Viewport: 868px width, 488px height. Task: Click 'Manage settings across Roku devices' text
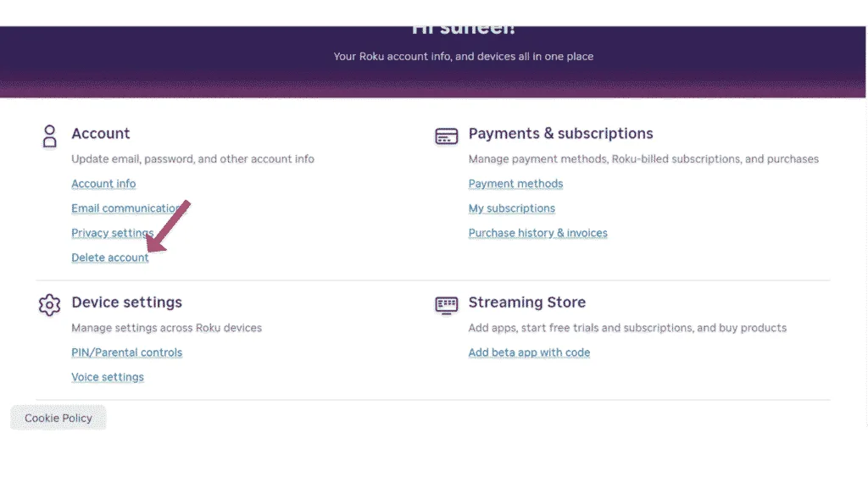coord(167,328)
